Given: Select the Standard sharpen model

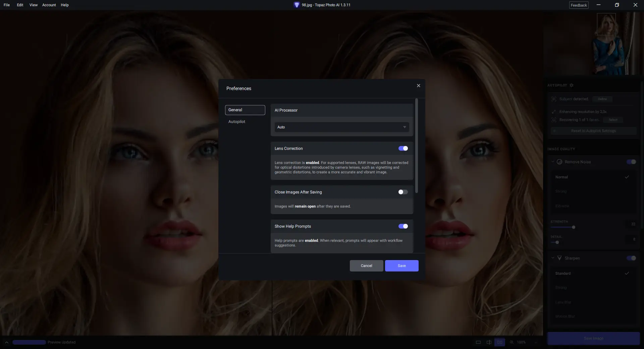Looking at the screenshot, I should coord(593,273).
